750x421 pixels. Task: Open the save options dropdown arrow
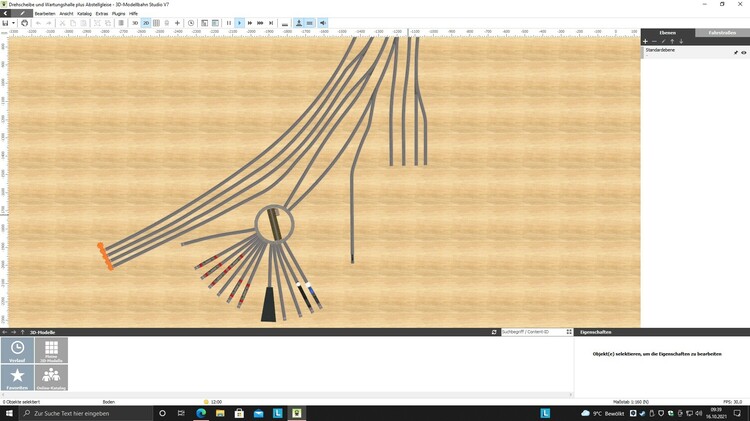point(13,23)
